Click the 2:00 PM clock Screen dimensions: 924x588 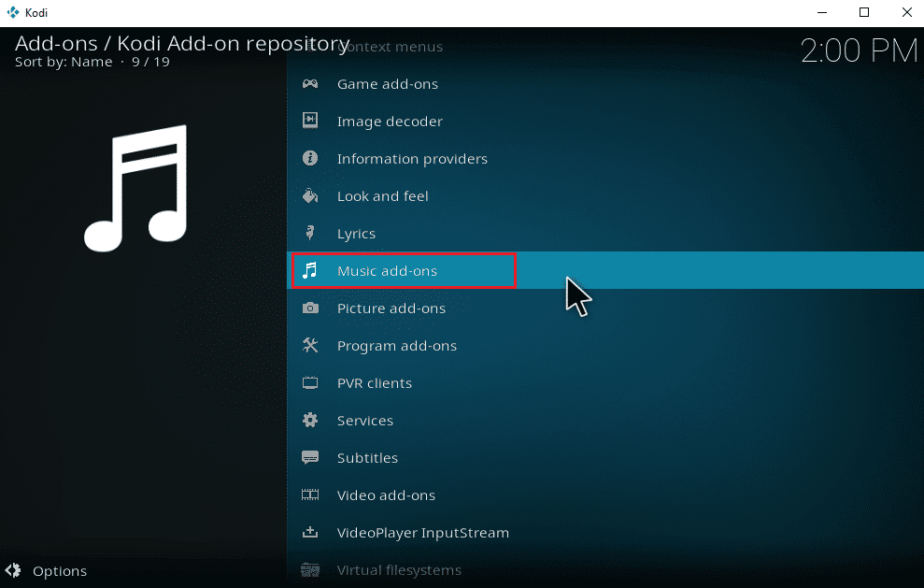coord(860,50)
